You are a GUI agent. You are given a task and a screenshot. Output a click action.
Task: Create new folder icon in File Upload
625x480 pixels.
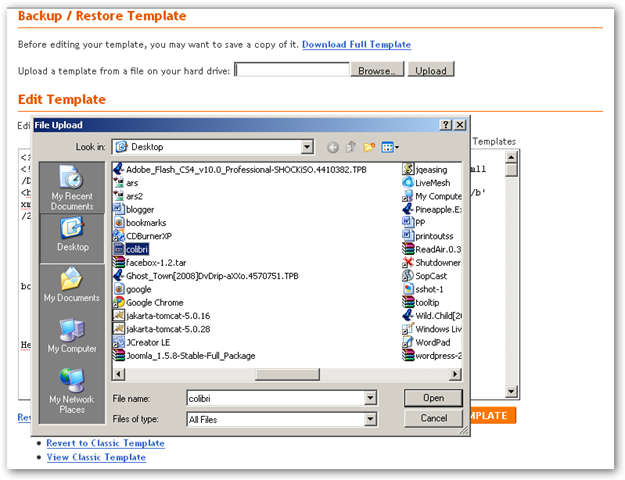pyautogui.click(x=369, y=147)
